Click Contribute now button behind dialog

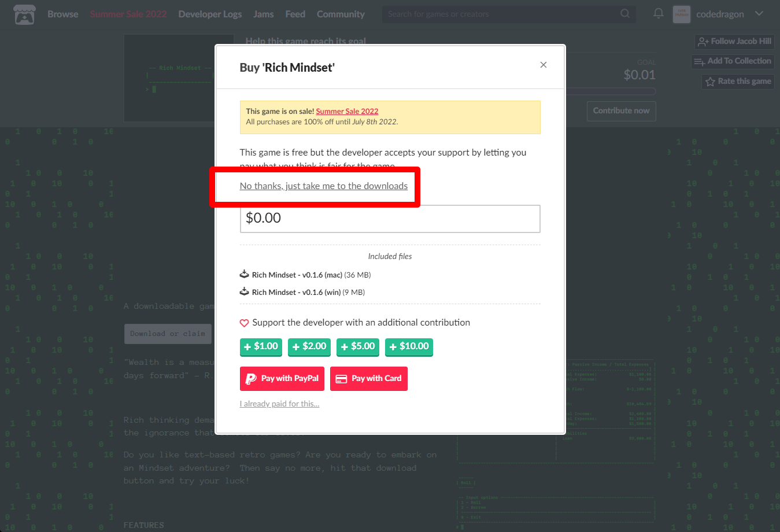click(621, 111)
